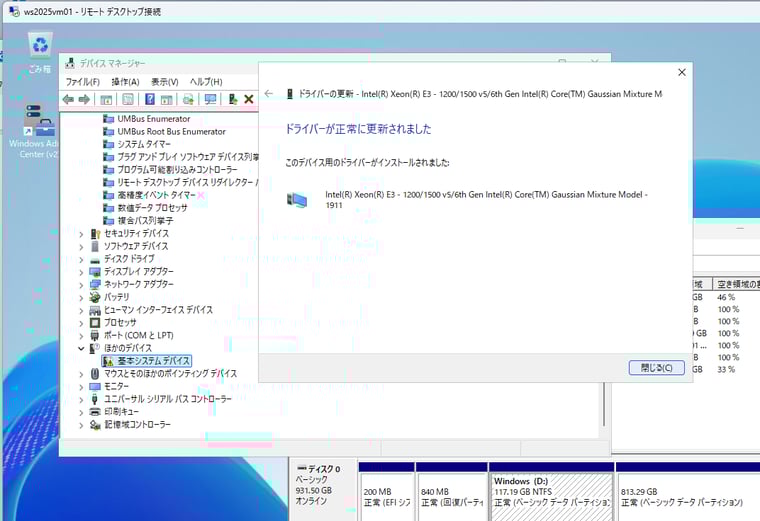This screenshot has width=760, height=521.
Task: Expand the ユニバーサル シリアル バス コントローラー category
Action: click(81, 399)
